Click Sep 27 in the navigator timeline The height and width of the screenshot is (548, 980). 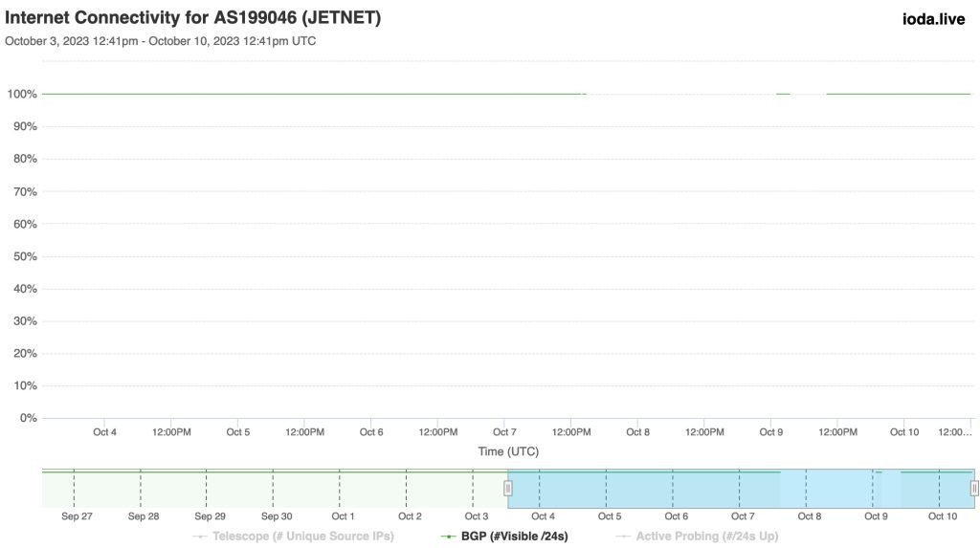coord(77,516)
